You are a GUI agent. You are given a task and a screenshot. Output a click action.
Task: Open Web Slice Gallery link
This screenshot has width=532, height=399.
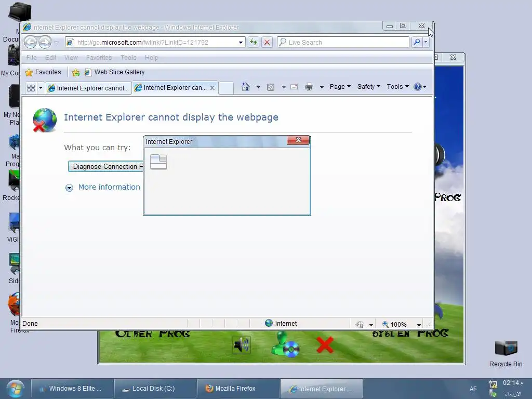click(115, 72)
